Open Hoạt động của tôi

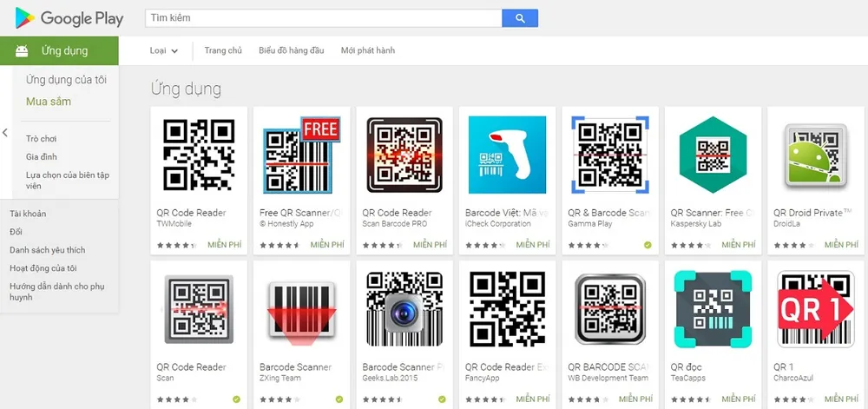[43, 268]
